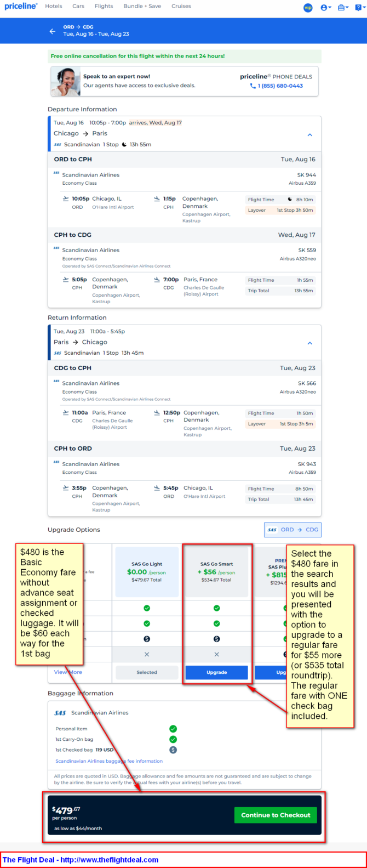Image resolution: width=367 pixels, height=868 pixels.
Task: Click fee dollar icon under SAS Go Smart
Action: (216, 639)
